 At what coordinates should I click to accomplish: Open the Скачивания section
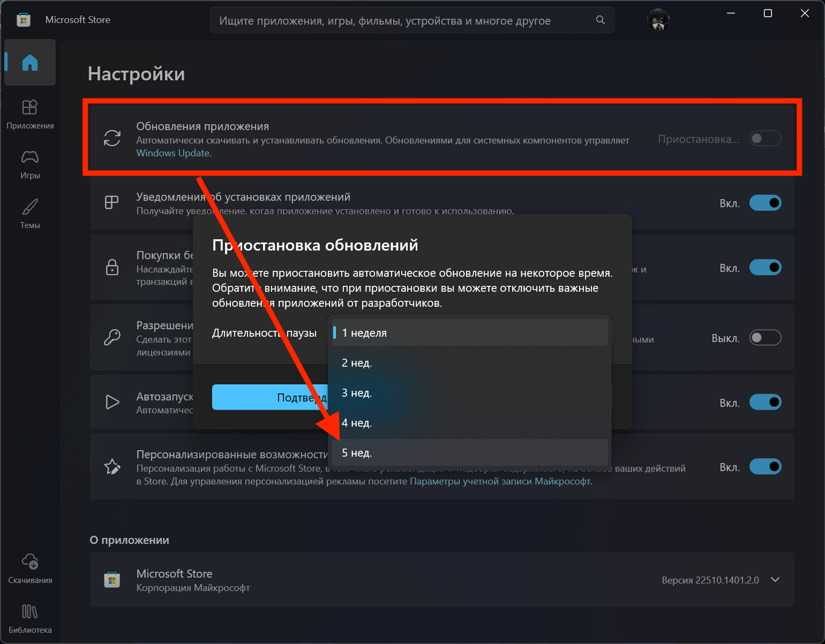tap(30, 569)
